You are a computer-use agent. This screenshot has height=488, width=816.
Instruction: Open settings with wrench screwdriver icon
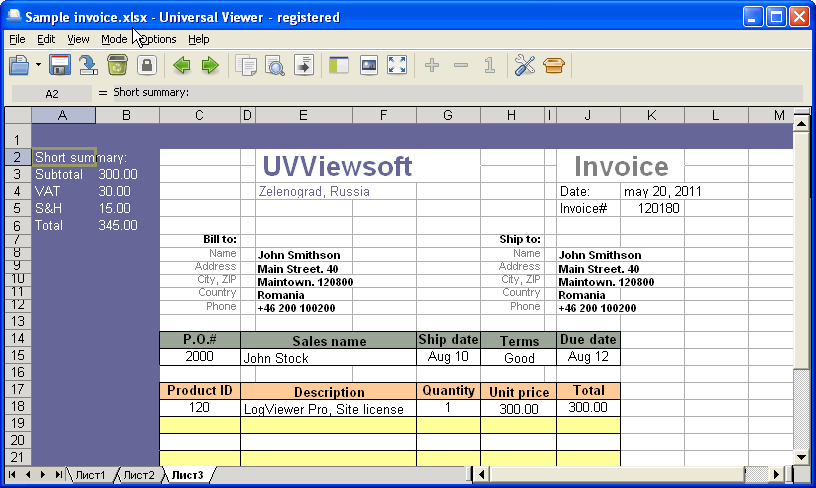(x=525, y=66)
